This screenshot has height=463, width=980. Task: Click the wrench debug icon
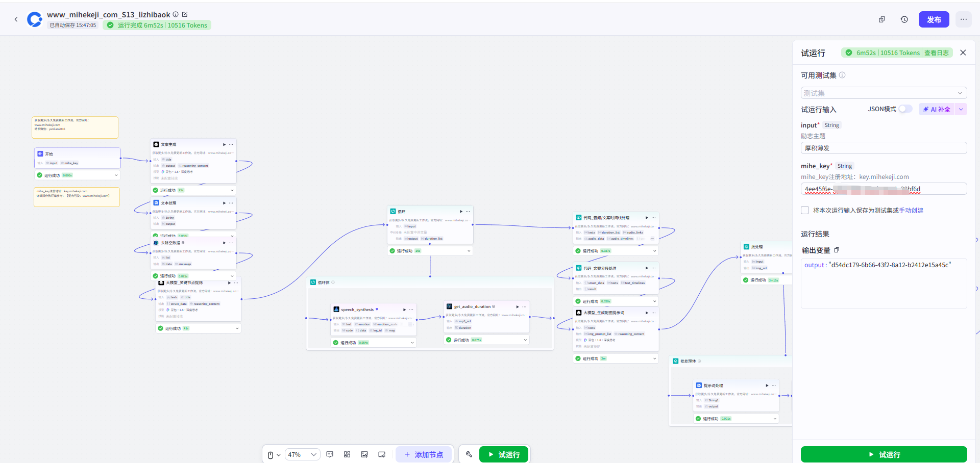coord(469,454)
